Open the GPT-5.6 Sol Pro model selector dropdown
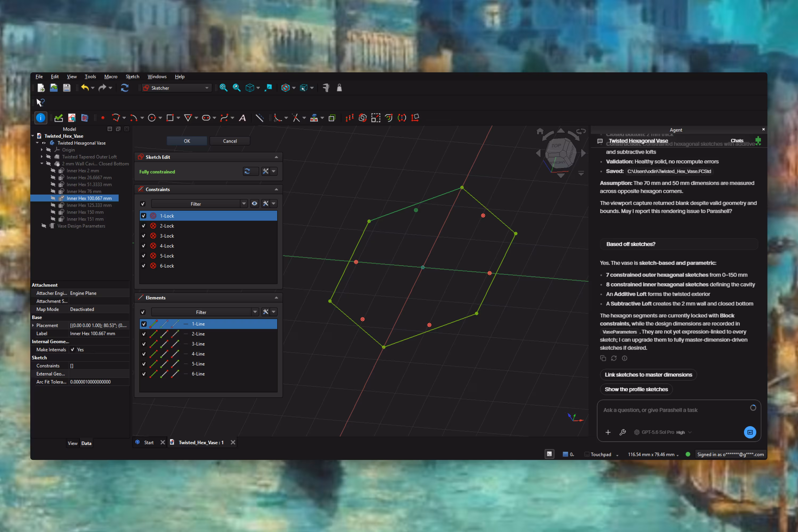 tap(663, 432)
